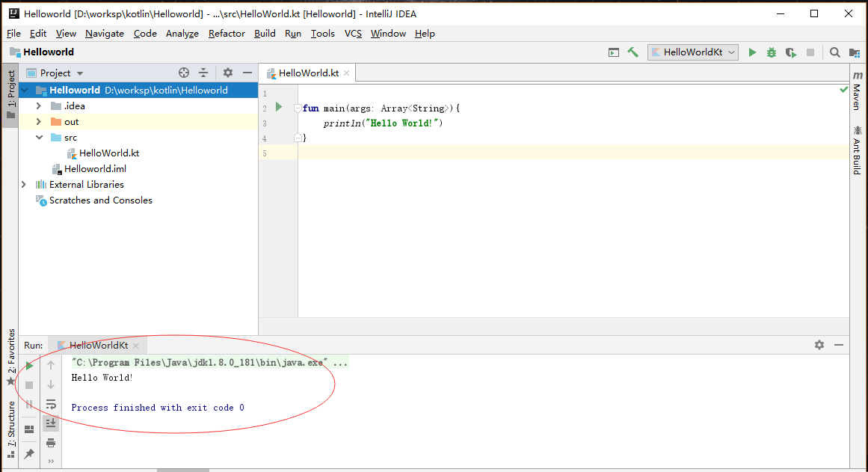This screenshot has width=868, height=472.
Task: Expand the .idea folder
Action: (39, 105)
